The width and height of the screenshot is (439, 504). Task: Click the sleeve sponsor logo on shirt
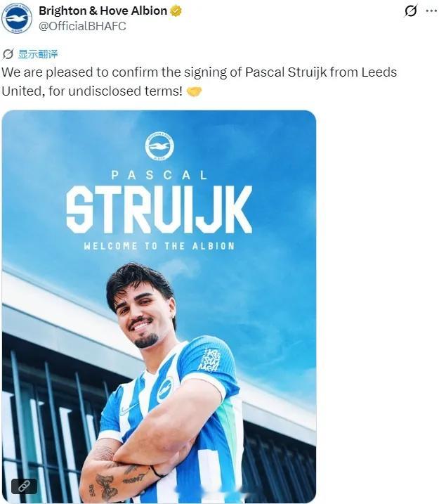(x=210, y=359)
